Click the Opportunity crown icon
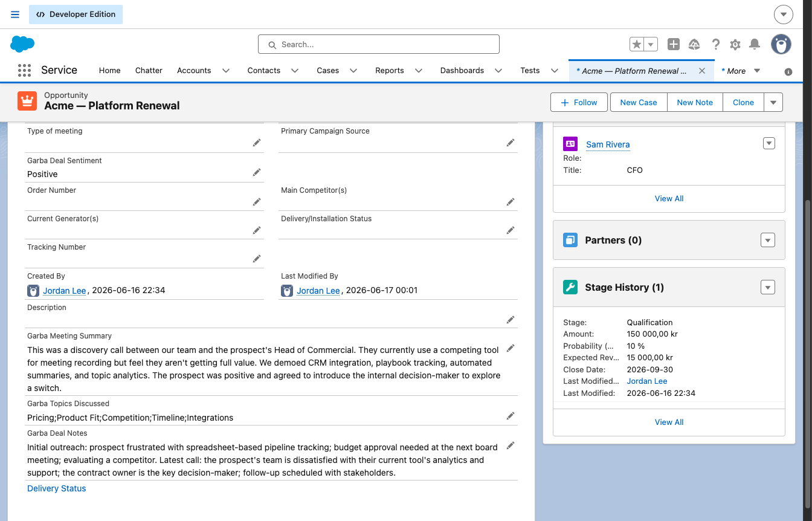812x521 pixels. 27,101
